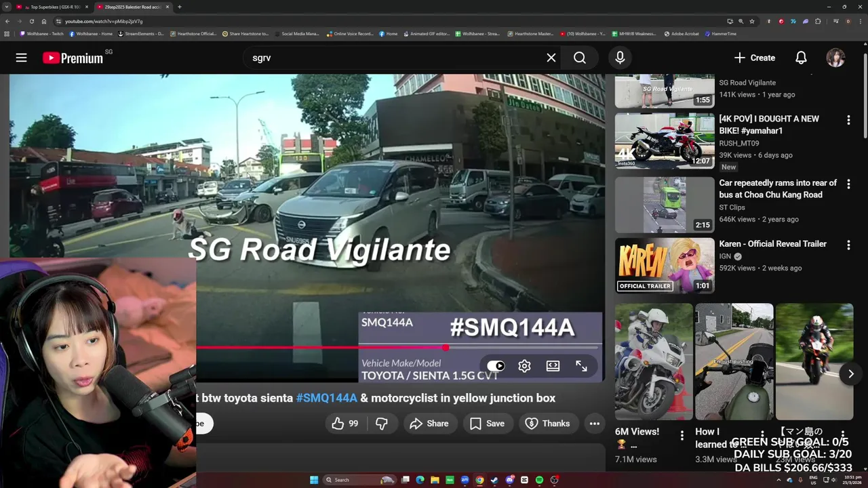This screenshot has width=868, height=488.
Task: Show hidden system tray icons
Action: (x=778, y=480)
